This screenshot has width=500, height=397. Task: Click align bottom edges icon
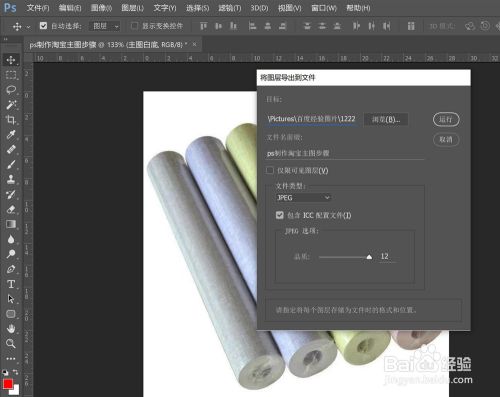coord(233,26)
